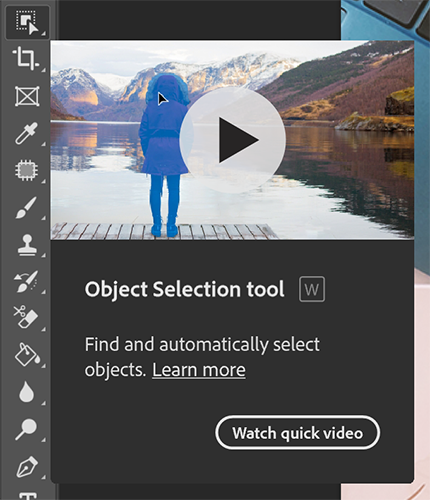
Task: Click the Object Selection tool tooltip title
Action: (x=184, y=289)
